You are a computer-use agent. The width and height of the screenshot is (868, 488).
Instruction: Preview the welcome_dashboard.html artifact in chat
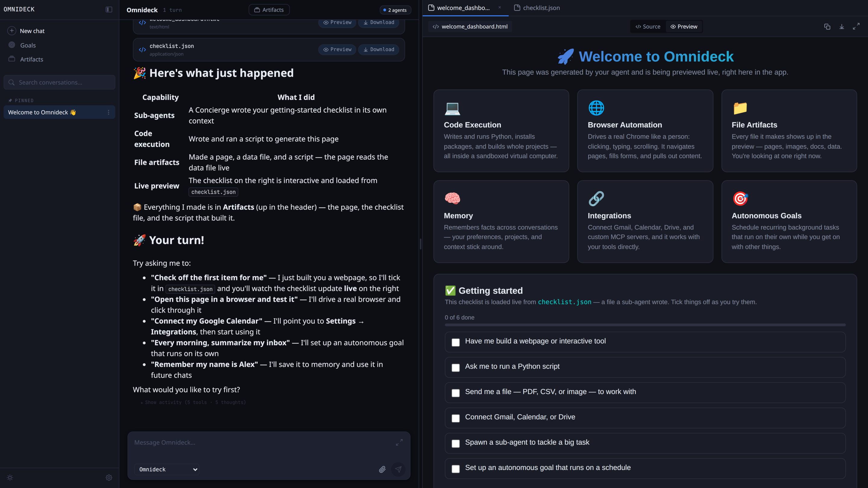(x=337, y=23)
